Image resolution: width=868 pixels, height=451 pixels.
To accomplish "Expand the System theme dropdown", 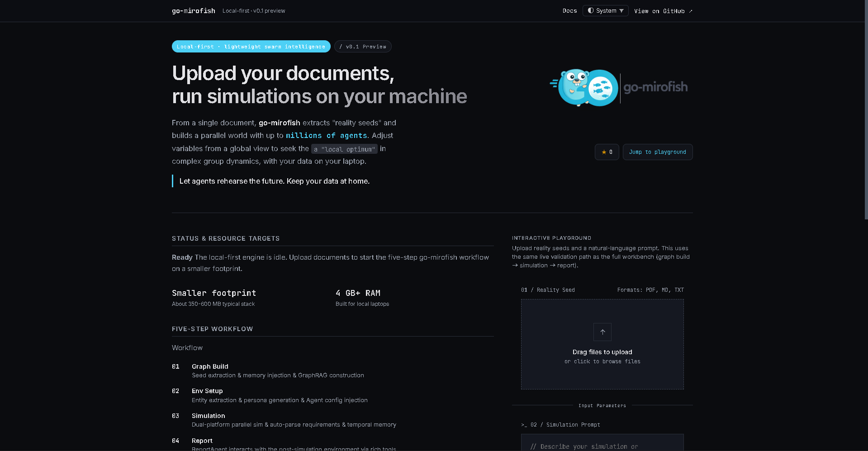I will [x=605, y=11].
